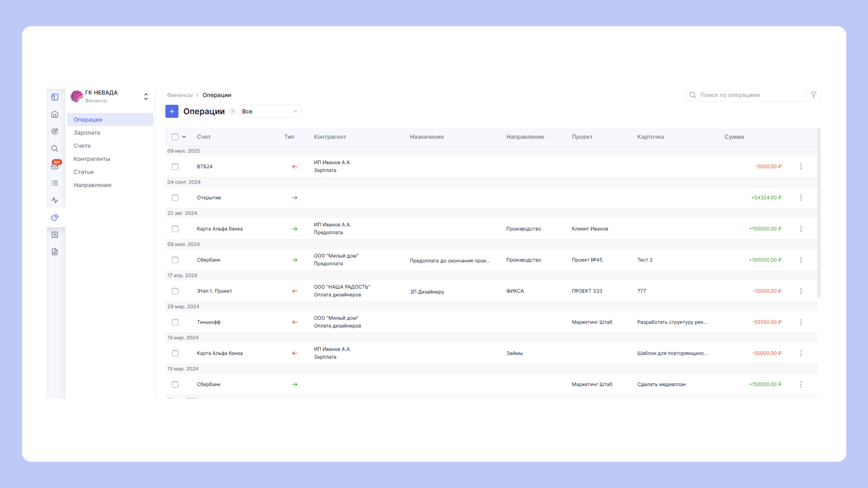Screen dimensions: 868x488
Task: Click the Финансы breadcrumb link
Action: point(179,95)
